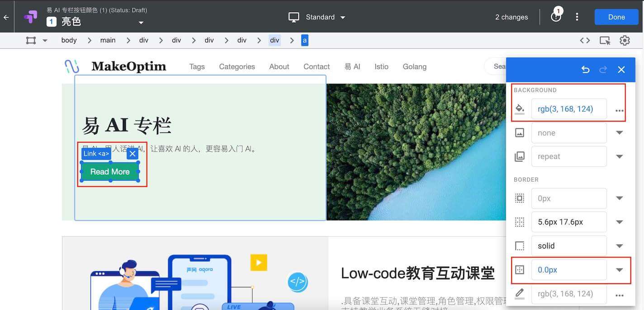
Task: Select the main breadcrumb item
Action: click(x=108, y=40)
